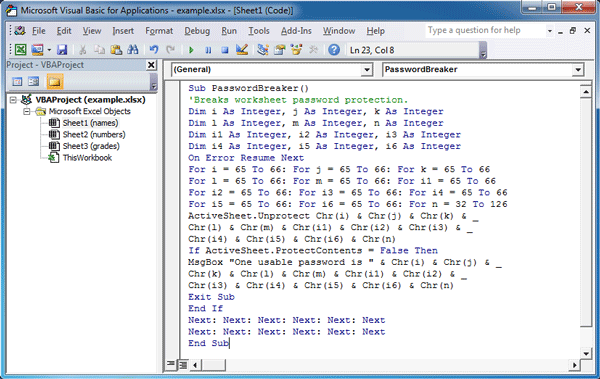Image resolution: width=600 pixels, height=379 pixels.
Task: Stop execution with the Reset square icon
Action: 225,50
